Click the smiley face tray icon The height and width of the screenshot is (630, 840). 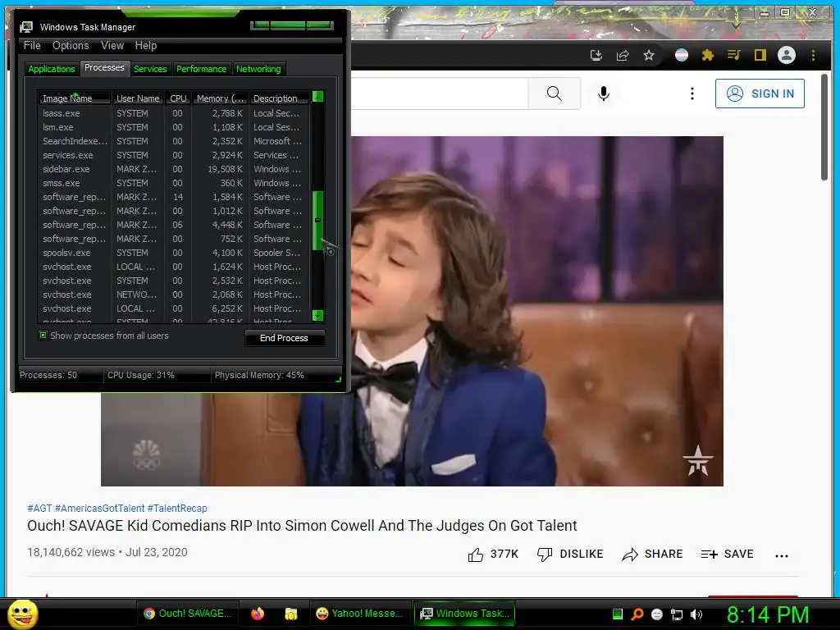tap(657, 614)
